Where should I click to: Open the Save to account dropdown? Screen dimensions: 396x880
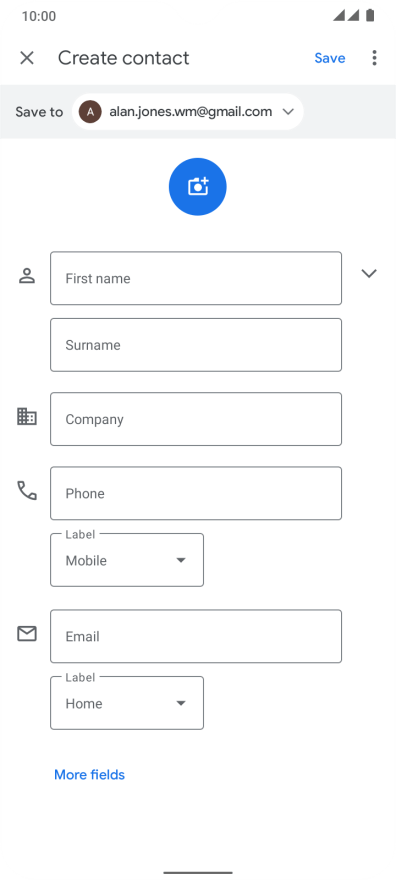[188, 112]
